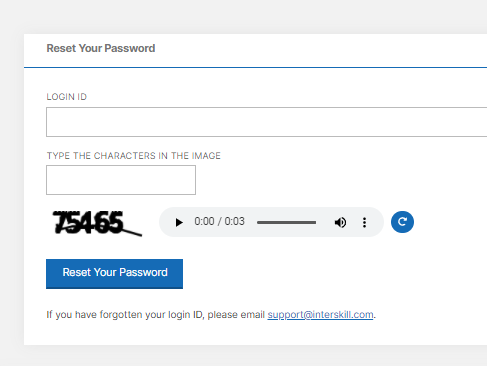Focus the LOGIN ID text field
This screenshot has height=366, width=487.
click(x=266, y=122)
